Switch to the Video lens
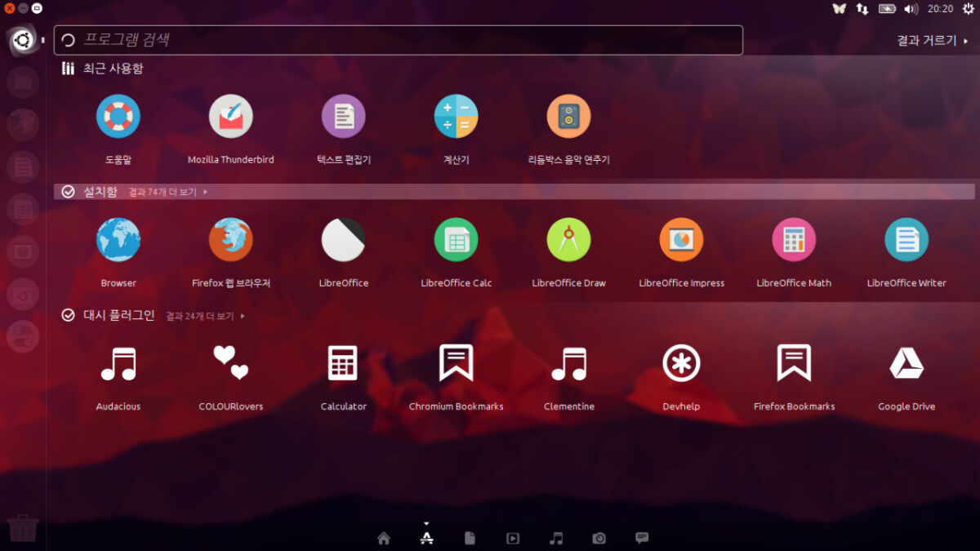Viewport: 980px width, 551px height. 513,538
